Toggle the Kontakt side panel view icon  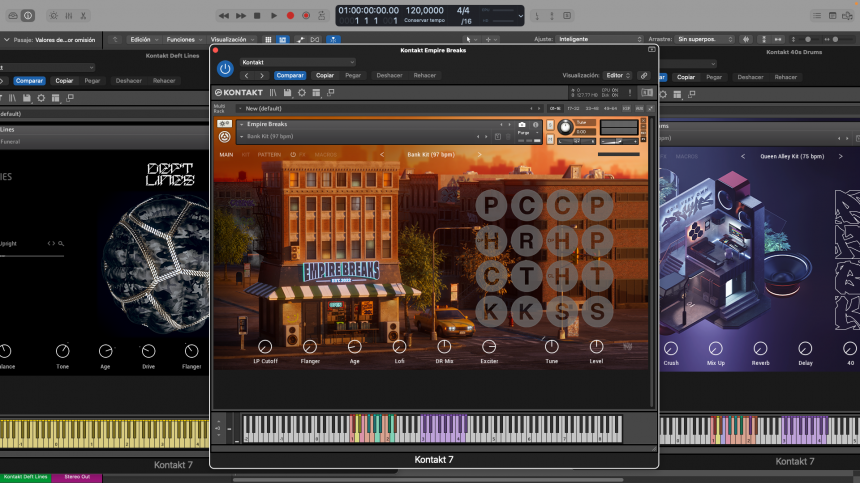tap(647, 93)
